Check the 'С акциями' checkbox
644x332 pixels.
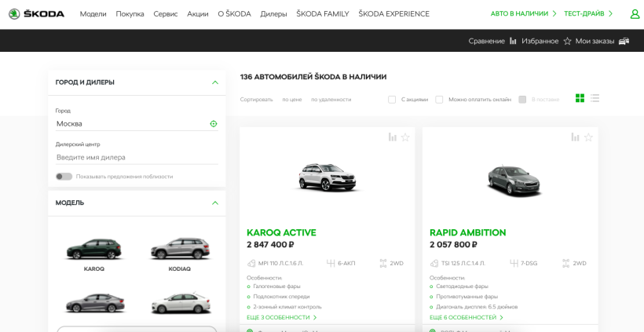(392, 100)
